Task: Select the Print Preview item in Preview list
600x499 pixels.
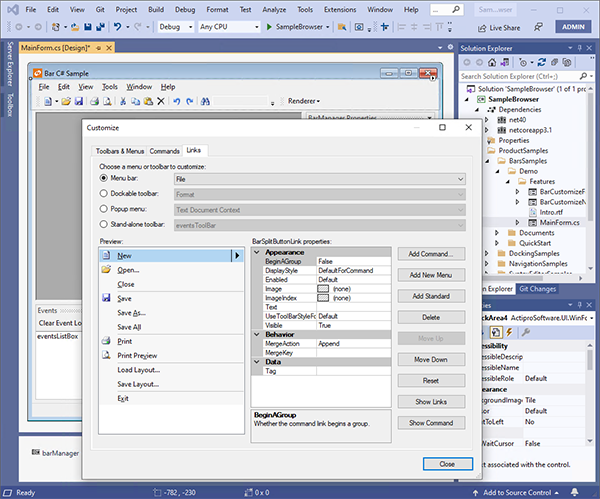Action: pyautogui.click(x=171, y=356)
